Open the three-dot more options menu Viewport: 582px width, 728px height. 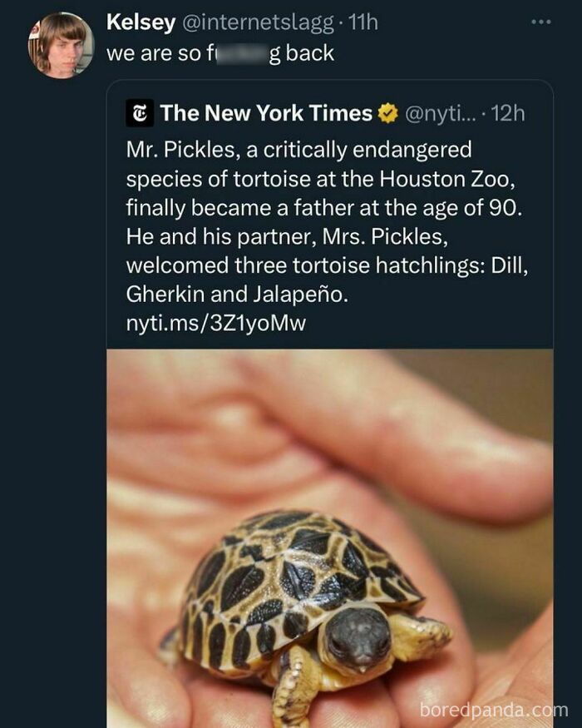[540, 22]
